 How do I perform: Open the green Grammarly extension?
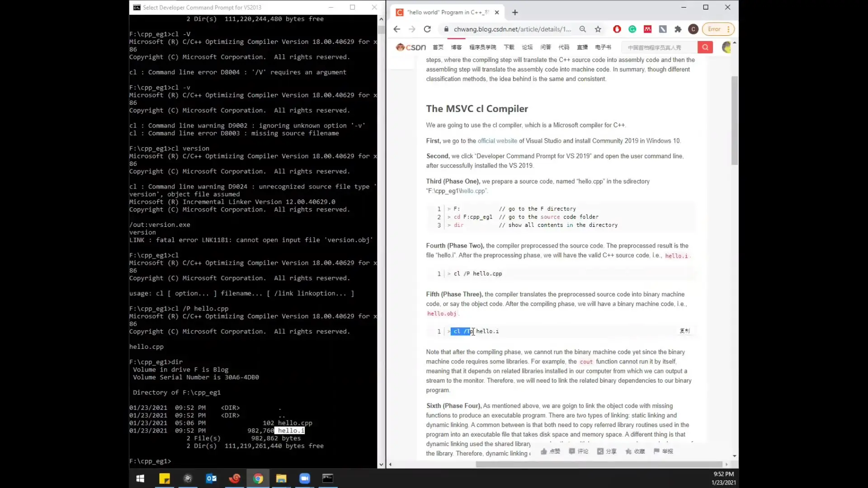[632, 29]
